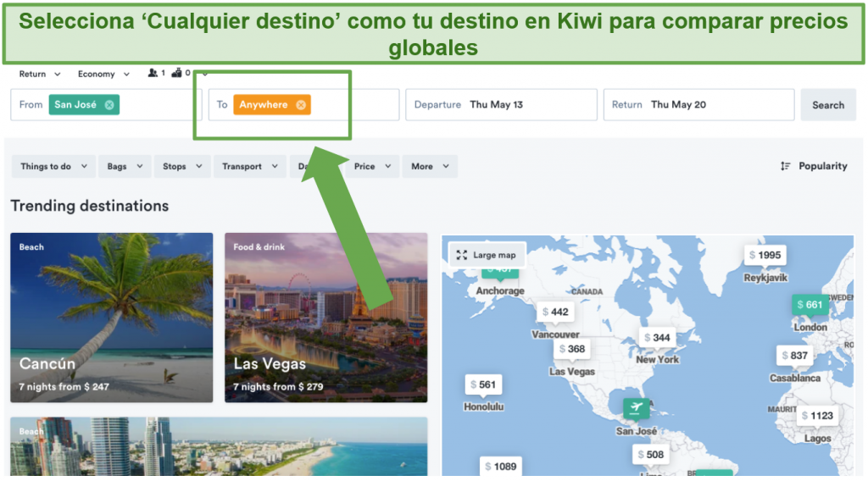Click the sort order icon beside Popularity
This screenshot has height=481, width=868.
[785, 166]
